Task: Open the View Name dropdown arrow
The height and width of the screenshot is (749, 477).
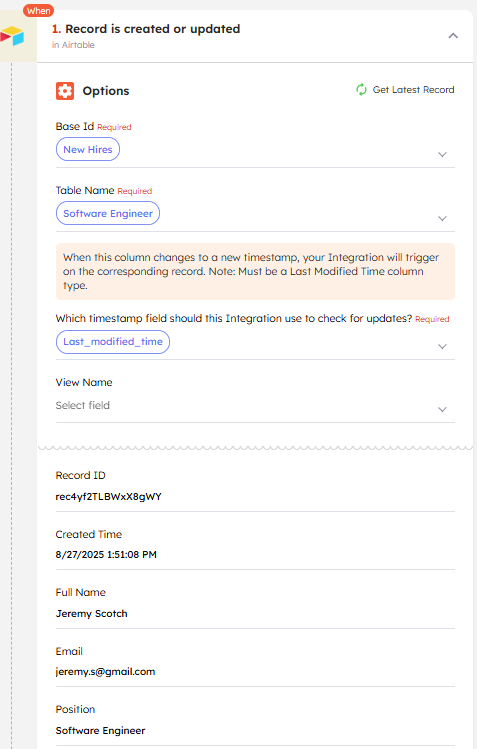Action: tap(442, 409)
